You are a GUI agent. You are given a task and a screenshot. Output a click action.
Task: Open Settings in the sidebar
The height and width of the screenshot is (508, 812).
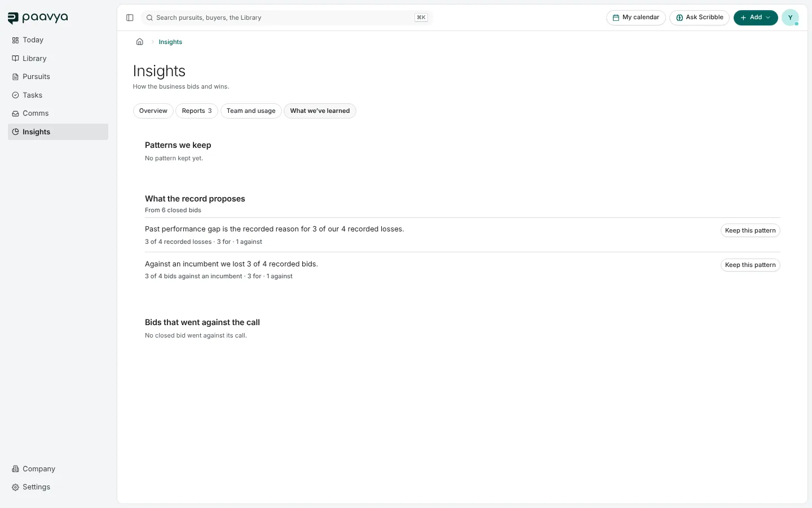coord(58,487)
